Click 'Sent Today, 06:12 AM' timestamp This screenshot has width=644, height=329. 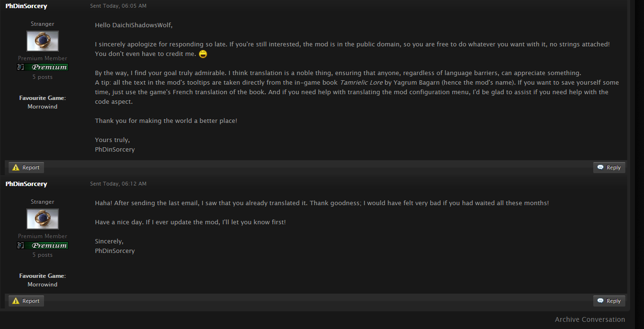point(118,184)
